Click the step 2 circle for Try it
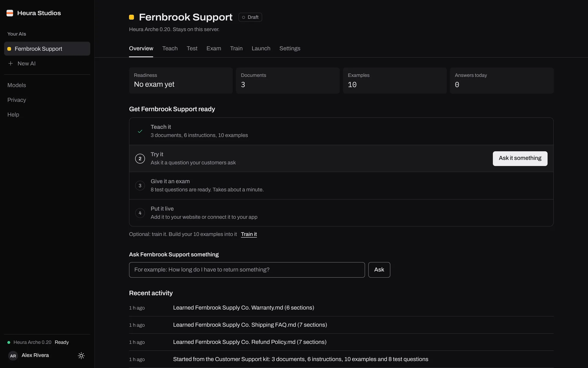The width and height of the screenshot is (588, 368). (140, 159)
